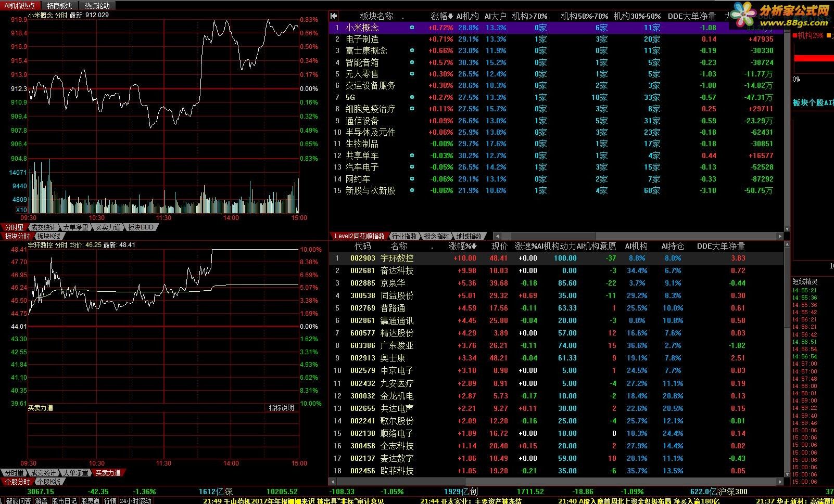Sort stocks by the 涨幅% arrow header
The image size is (834, 504).
(x=463, y=246)
